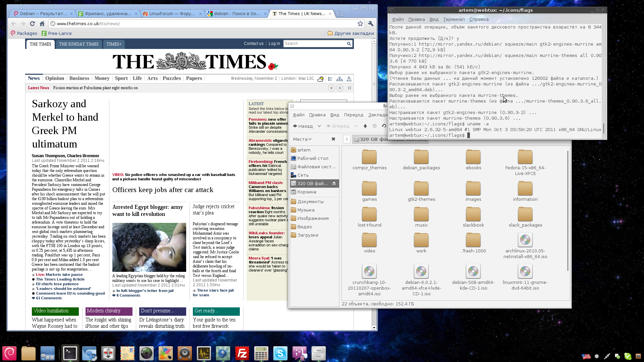
Task: Close the Места sidebar panel
Action: [x=333, y=139]
